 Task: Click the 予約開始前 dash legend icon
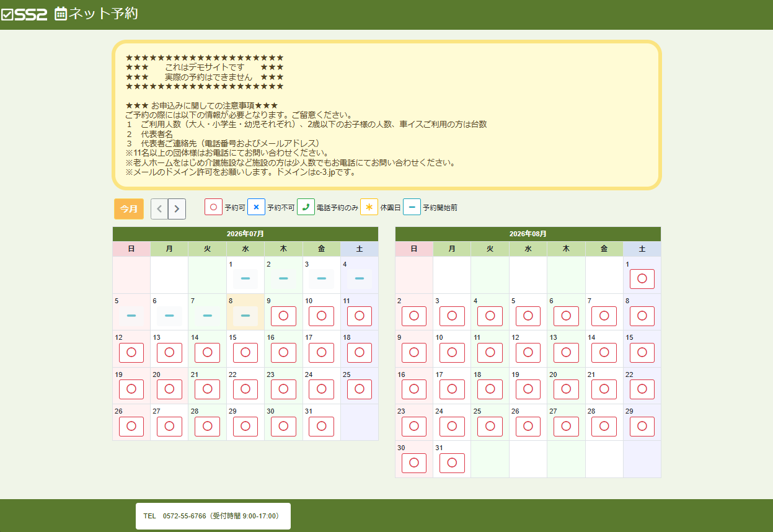[412, 207]
